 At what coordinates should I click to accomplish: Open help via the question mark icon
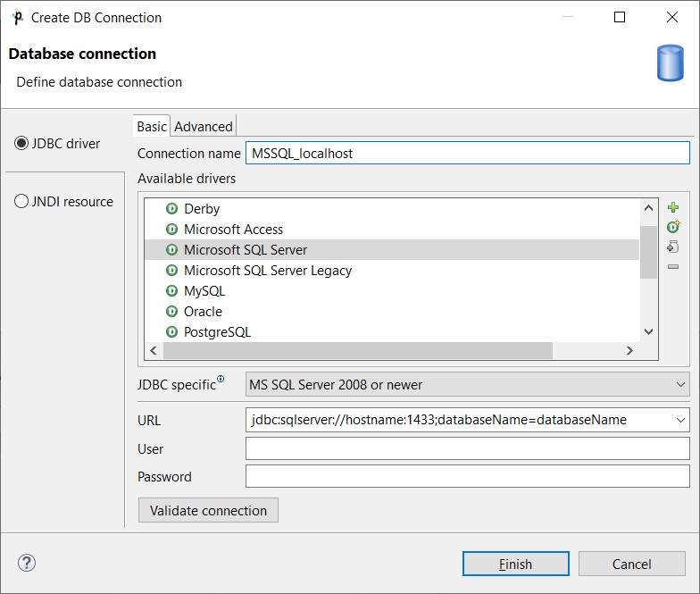(27, 563)
